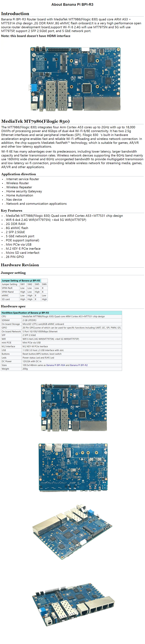Click the 'About Banana Pi BPI-R3' page title
The height and width of the screenshot is (644, 145).
click(x=72, y=5)
